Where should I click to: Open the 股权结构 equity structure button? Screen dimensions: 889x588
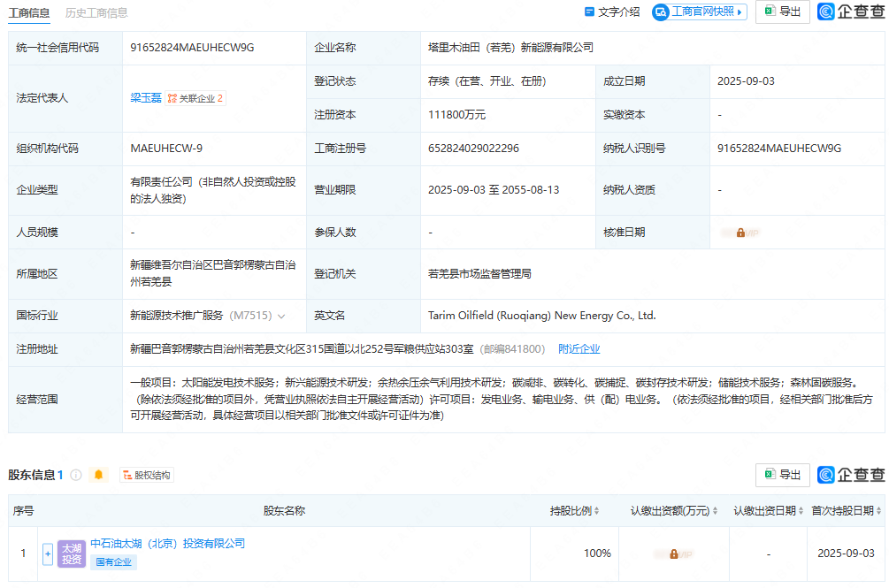pos(146,475)
